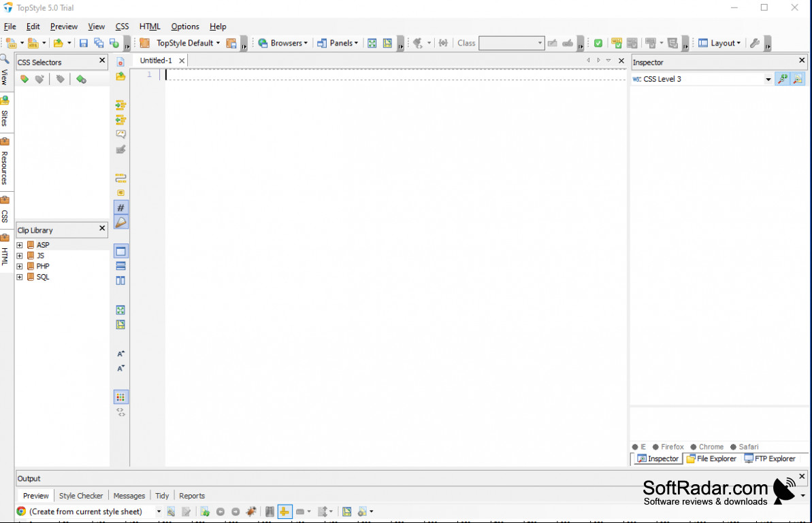Click the second magnifier icon beside CSS Level 3
Image resolution: width=812 pixels, height=523 pixels.
[x=798, y=79]
